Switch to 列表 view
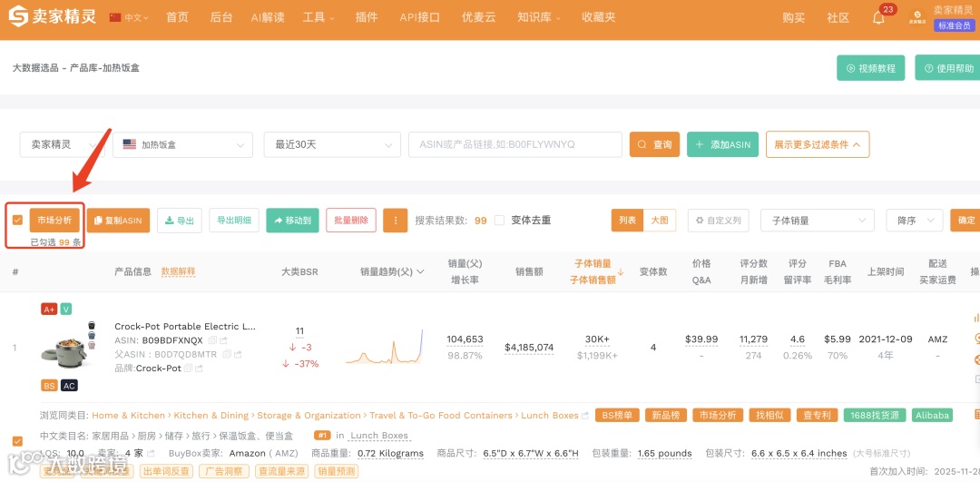Viewport: 980px width, 482px height. (x=628, y=220)
